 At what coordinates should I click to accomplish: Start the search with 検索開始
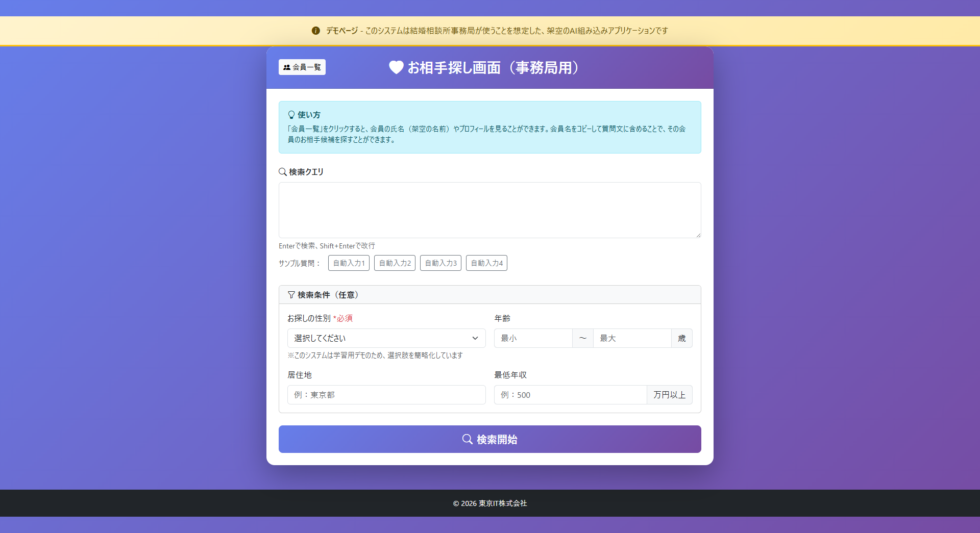pyautogui.click(x=490, y=439)
